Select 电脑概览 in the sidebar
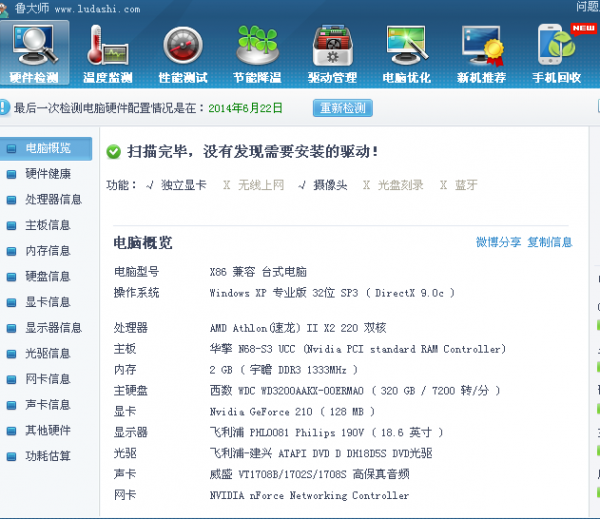This screenshot has width=600, height=519. (x=46, y=149)
